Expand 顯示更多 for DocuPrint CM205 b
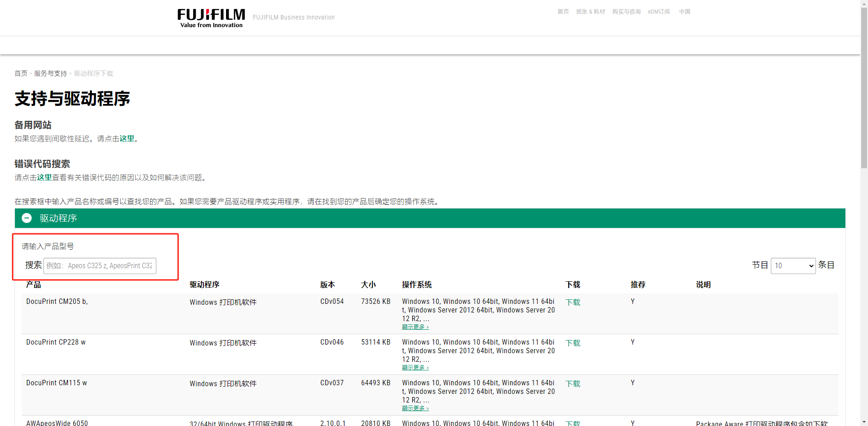Image resolution: width=868 pixels, height=426 pixels. pyautogui.click(x=415, y=327)
